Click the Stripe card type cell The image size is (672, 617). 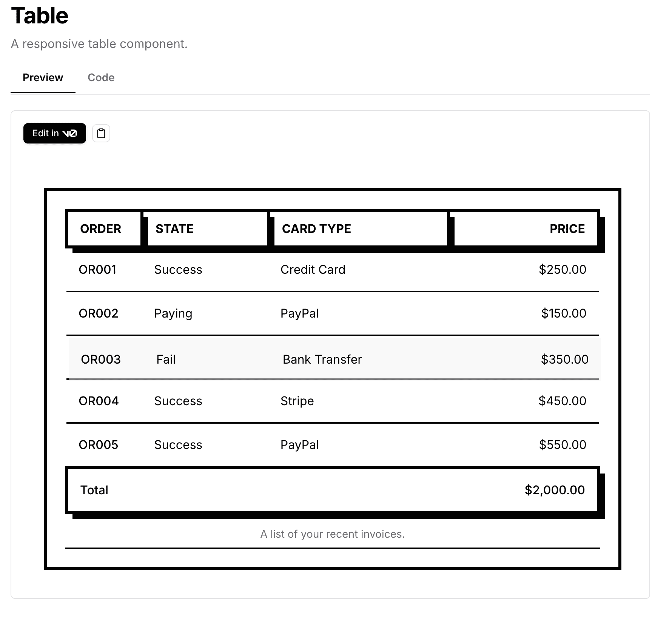tap(297, 401)
